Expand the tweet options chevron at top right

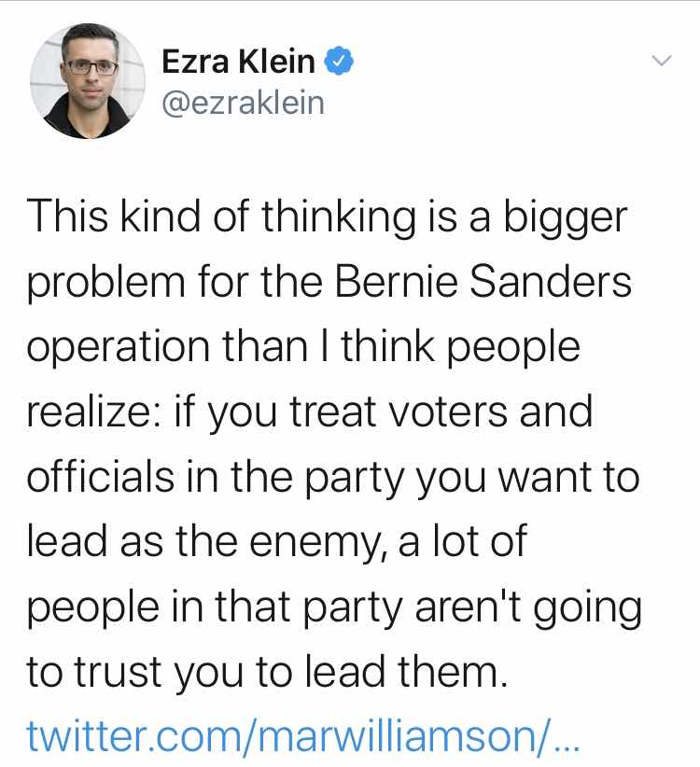[662, 61]
